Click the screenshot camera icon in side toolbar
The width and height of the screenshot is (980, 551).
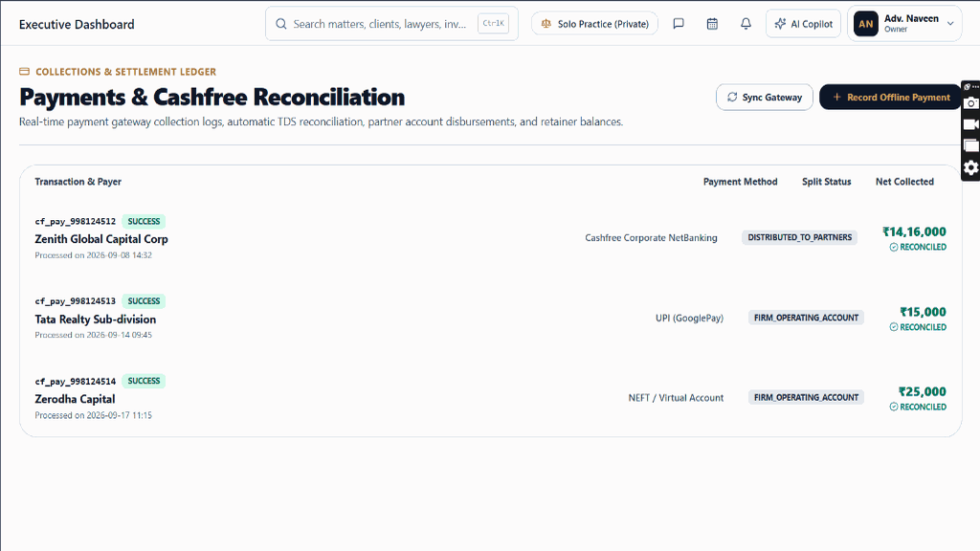(x=970, y=103)
